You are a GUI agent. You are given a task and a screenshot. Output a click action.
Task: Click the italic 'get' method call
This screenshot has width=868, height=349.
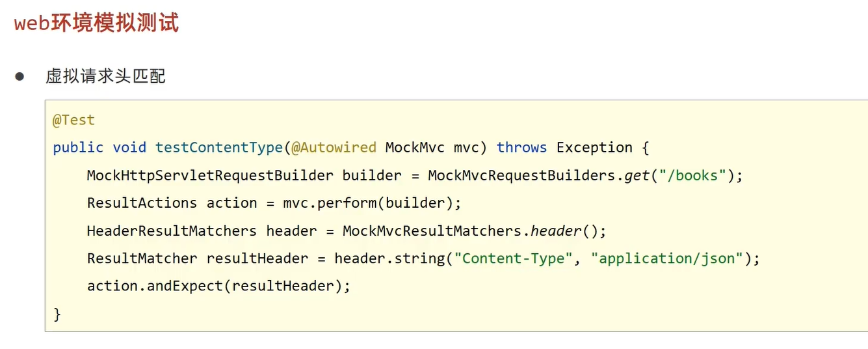click(x=637, y=176)
